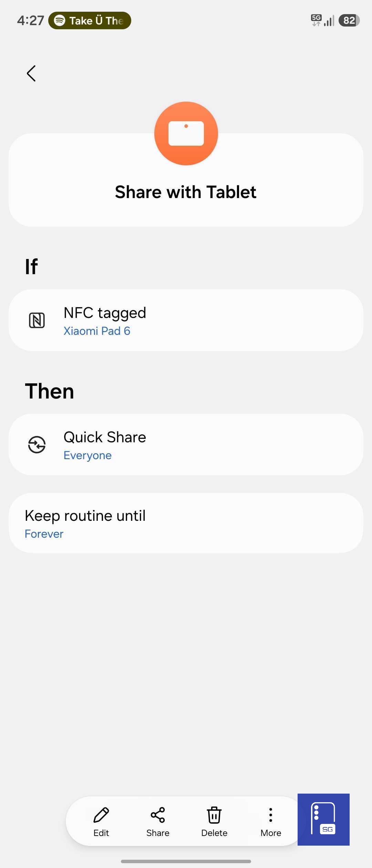The width and height of the screenshot is (372, 868).
Task: Tap the NFC tag icon
Action: click(x=37, y=320)
